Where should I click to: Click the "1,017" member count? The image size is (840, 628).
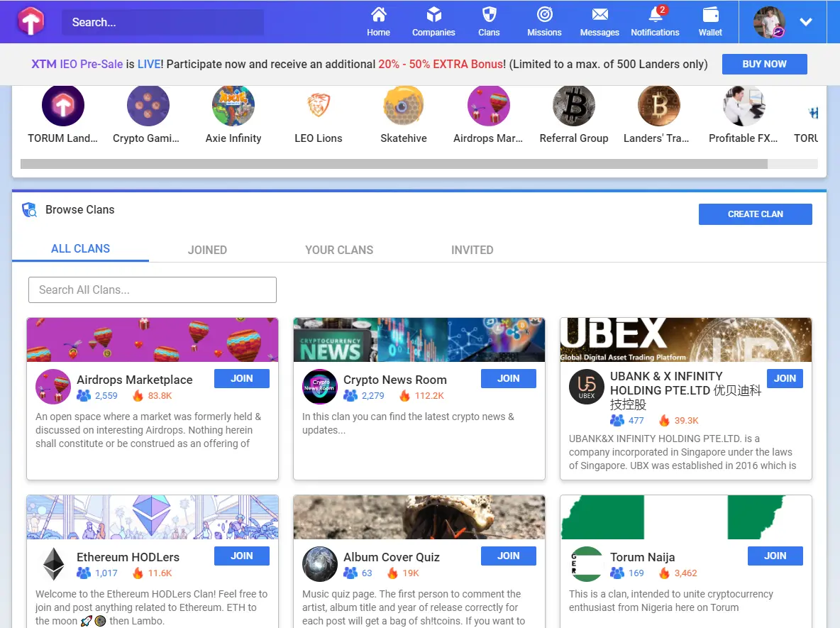[x=106, y=573]
